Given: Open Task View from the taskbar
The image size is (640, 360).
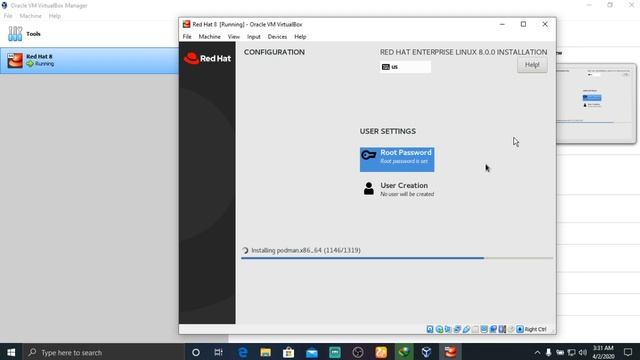Looking at the screenshot, I should 218,352.
